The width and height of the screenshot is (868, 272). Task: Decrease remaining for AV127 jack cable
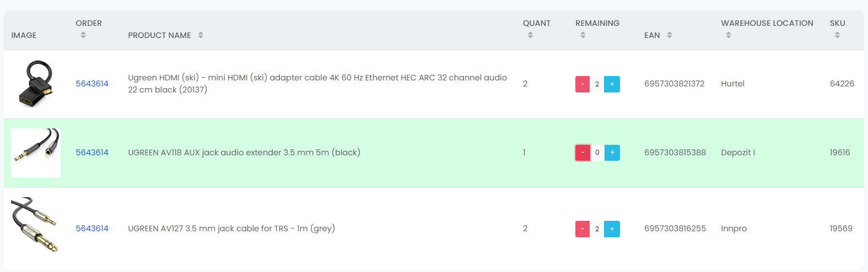[583, 229]
